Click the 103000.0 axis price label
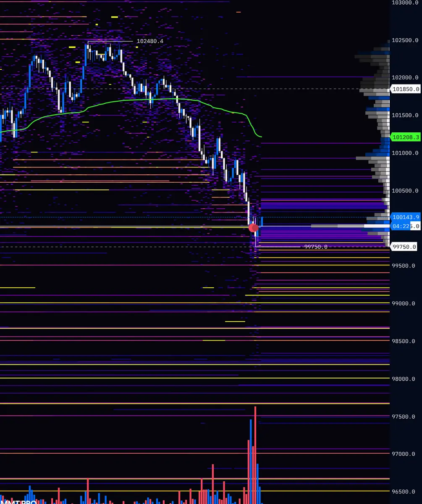 405,3
